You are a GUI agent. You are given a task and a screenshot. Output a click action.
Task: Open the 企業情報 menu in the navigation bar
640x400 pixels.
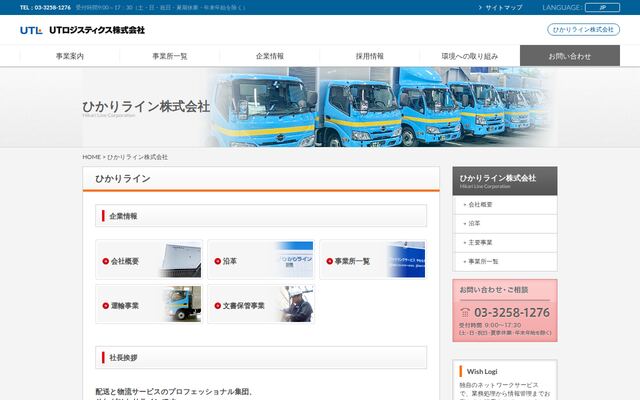pyautogui.click(x=270, y=56)
